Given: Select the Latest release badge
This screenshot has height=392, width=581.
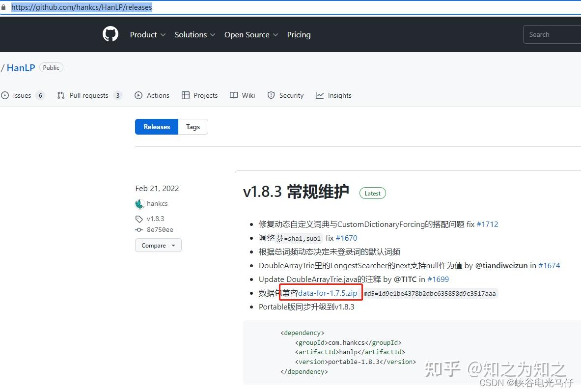Looking at the screenshot, I should (x=372, y=193).
